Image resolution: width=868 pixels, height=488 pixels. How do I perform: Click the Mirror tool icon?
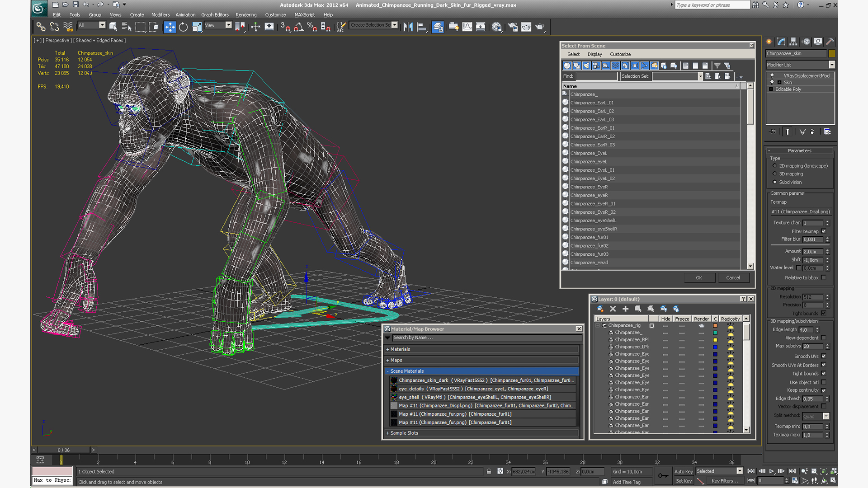(408, 27)
